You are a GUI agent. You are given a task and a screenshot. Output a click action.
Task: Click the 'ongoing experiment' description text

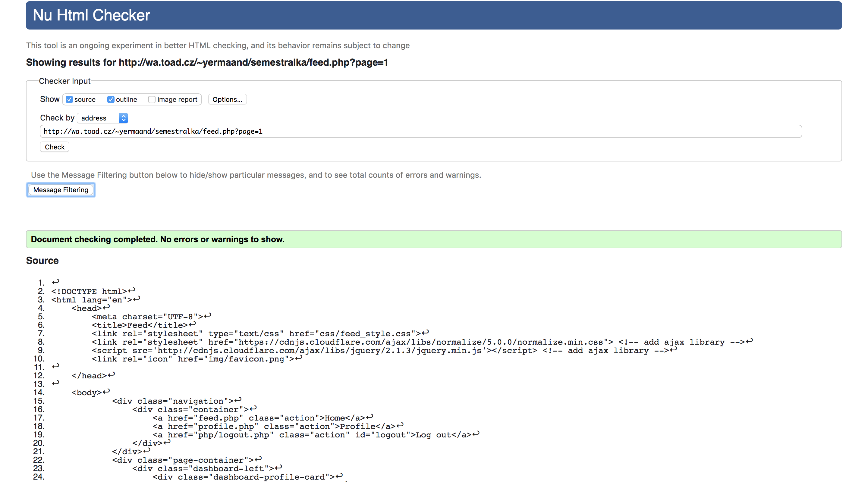point(218,45)
